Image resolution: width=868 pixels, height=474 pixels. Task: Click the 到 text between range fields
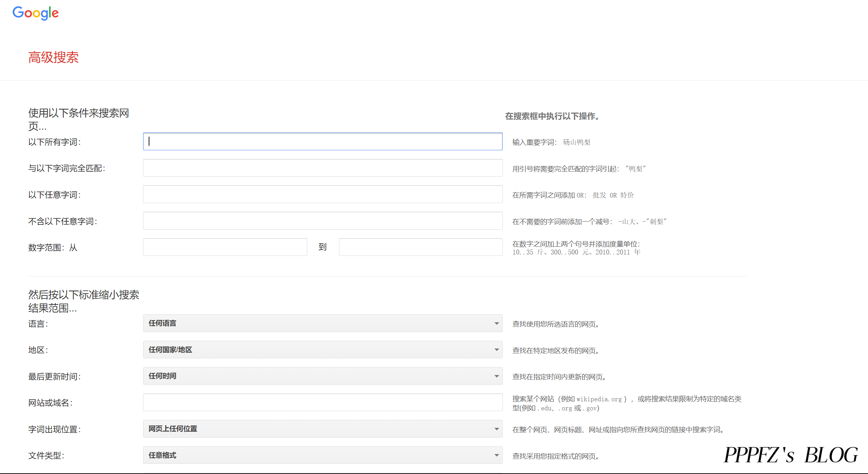click(323, 247)
